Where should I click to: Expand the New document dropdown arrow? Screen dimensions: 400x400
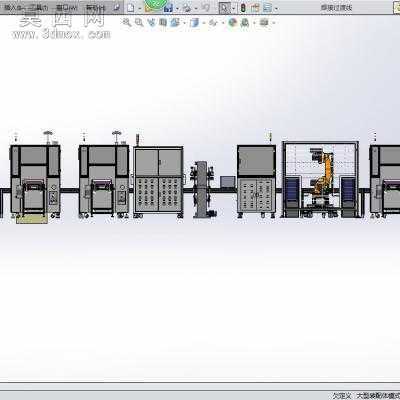coord(140,8)
